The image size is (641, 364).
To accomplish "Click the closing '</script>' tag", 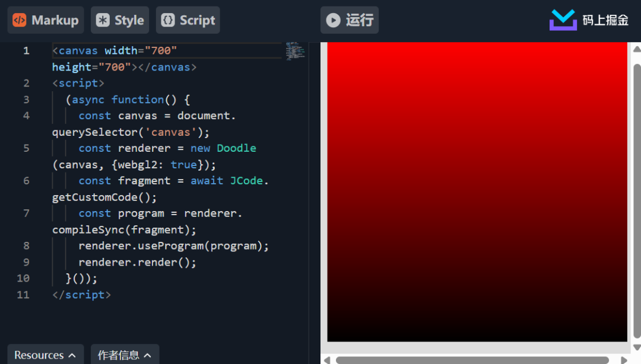I will click(x=81, y=295).
